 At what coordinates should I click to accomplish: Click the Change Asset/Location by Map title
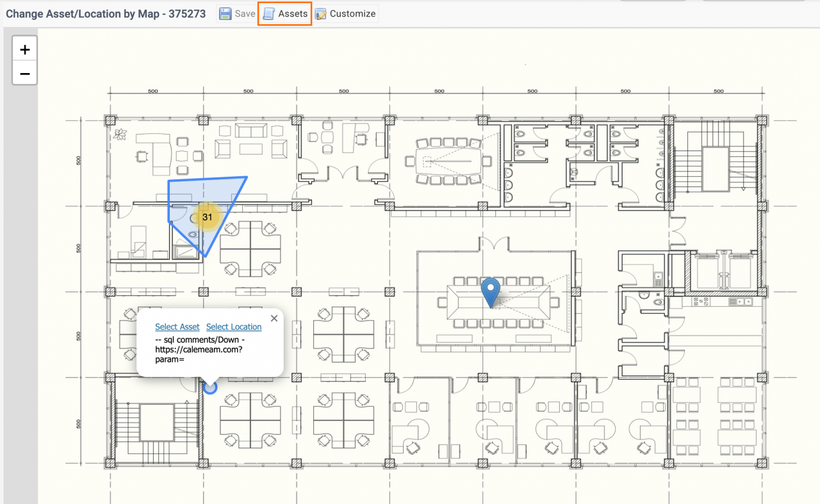click(106, 13)
